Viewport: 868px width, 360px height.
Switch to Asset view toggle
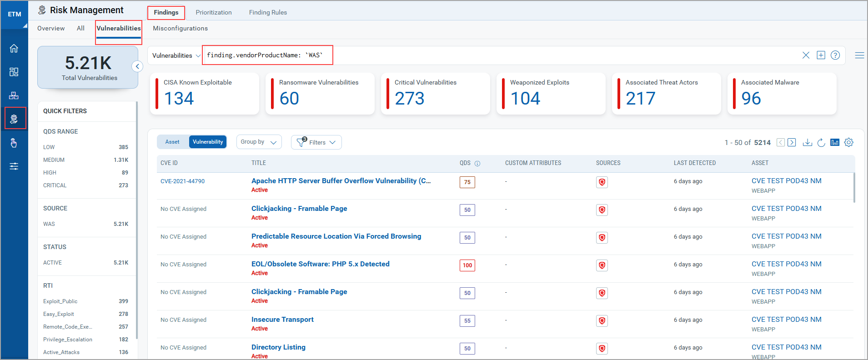pyautogui.click(x=172, y=142)
